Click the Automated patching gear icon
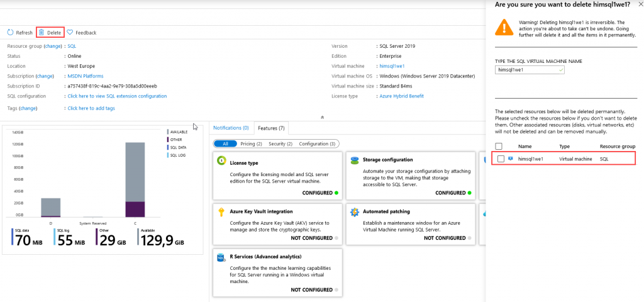644x302 pixels. 355,212
